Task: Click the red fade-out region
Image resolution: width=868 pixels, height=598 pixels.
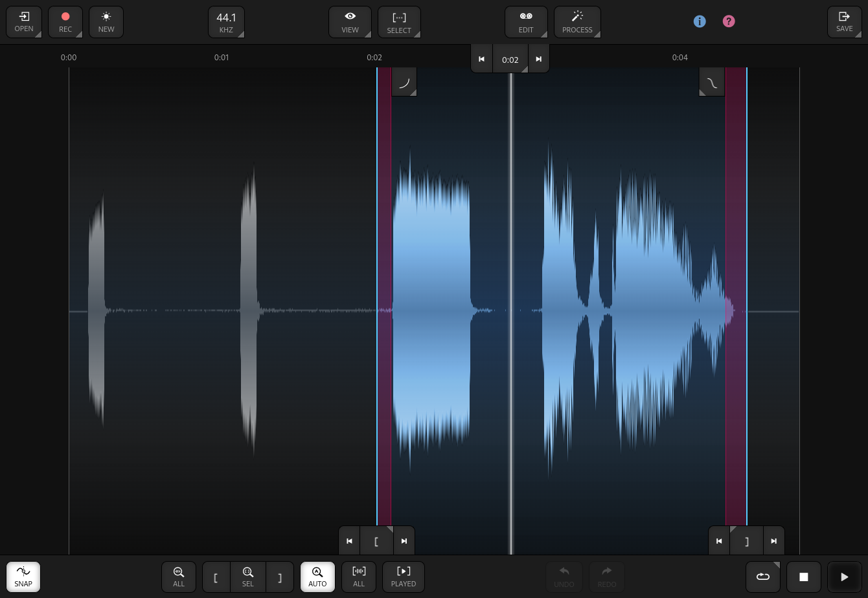Action: [735, 298]
